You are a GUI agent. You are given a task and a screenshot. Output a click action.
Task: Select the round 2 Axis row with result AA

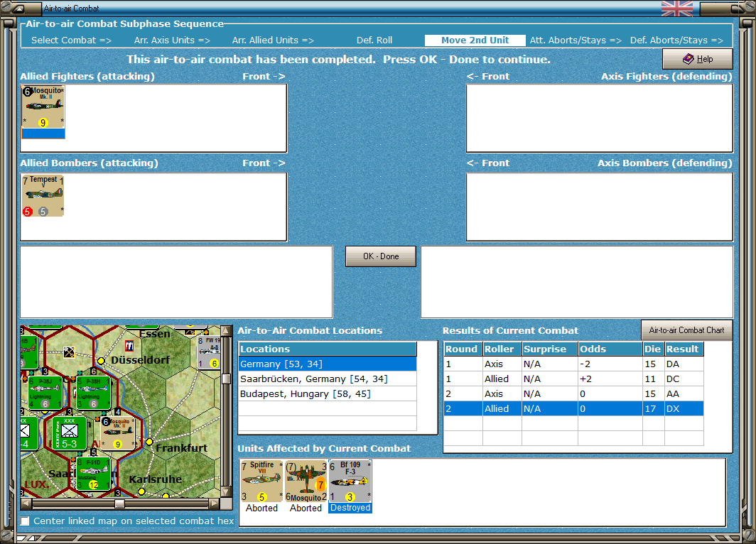pos(573,393)
